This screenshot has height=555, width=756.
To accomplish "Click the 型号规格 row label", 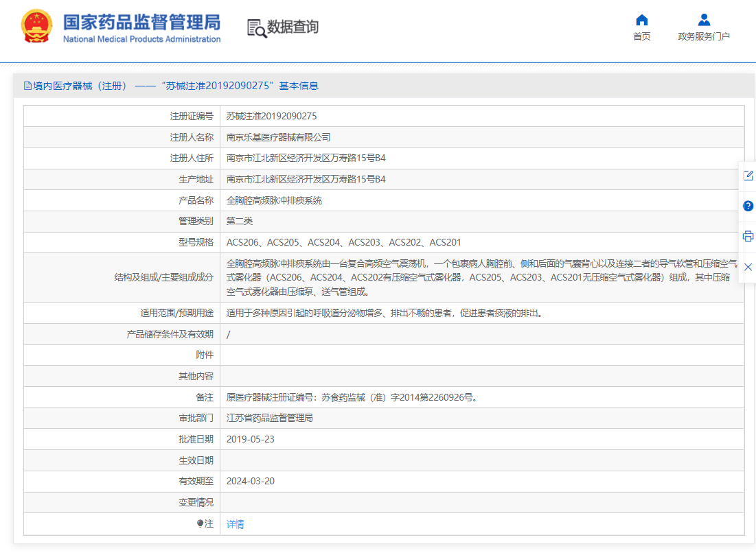I will pyautogui.click(x=196, y=242).
